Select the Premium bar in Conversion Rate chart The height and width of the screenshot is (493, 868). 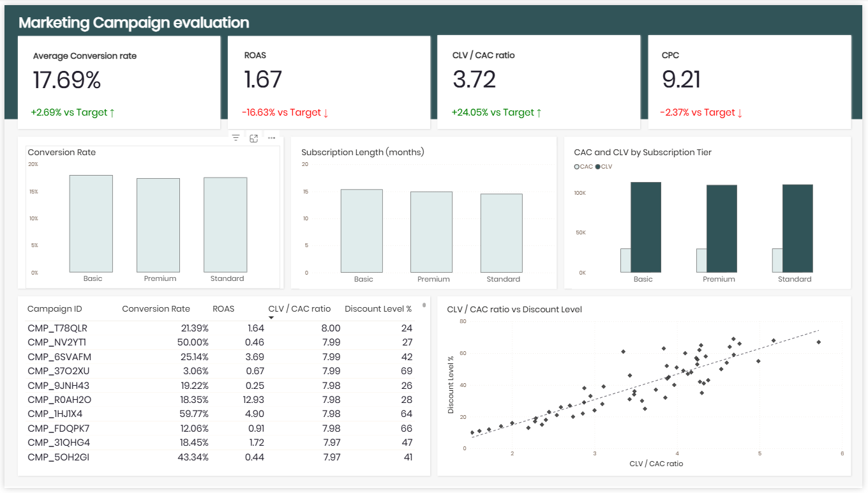click(x=158, y=225)
